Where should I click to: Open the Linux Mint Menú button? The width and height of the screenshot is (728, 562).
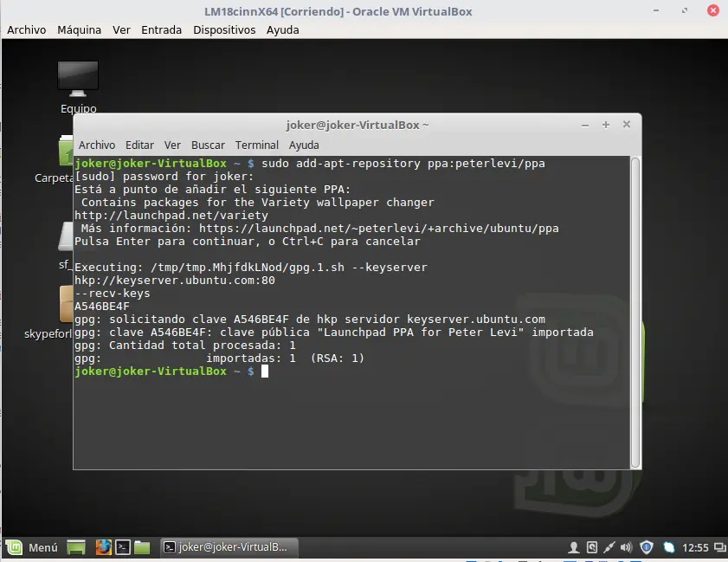pos(31,547)
